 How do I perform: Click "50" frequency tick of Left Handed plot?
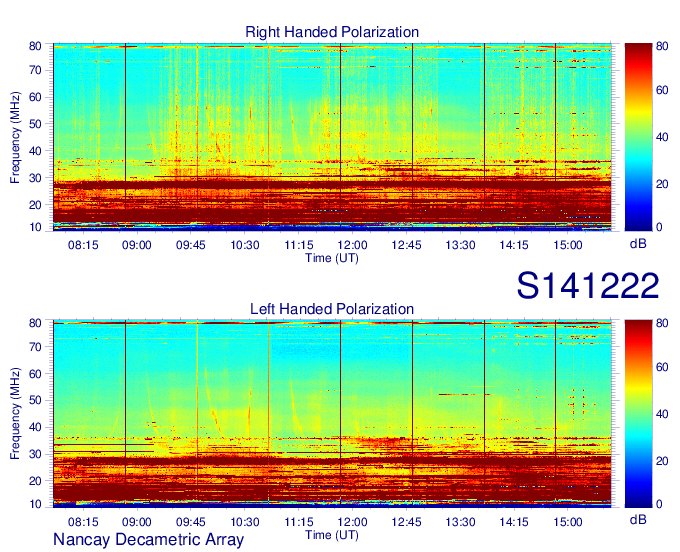(35, 400)
